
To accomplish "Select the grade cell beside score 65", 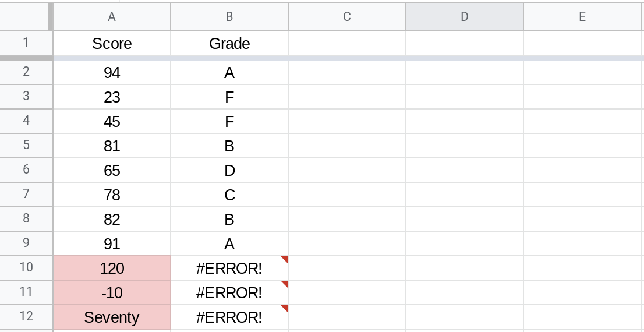I will tap(229, 170).
